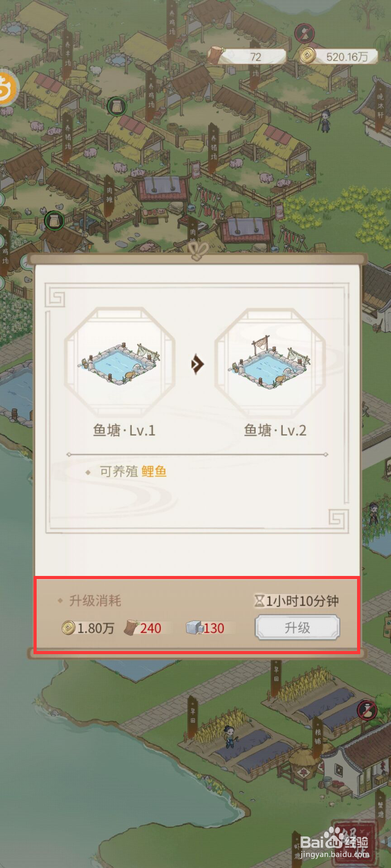Click the arrow between pond levels
The height and width of the screenshot is (868, 391).
197,364
